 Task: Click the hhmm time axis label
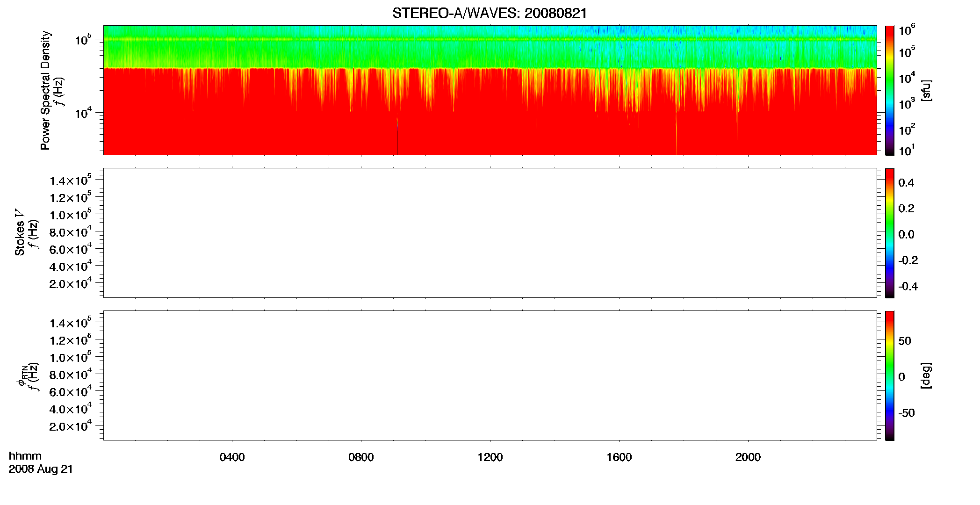point(25,456)
